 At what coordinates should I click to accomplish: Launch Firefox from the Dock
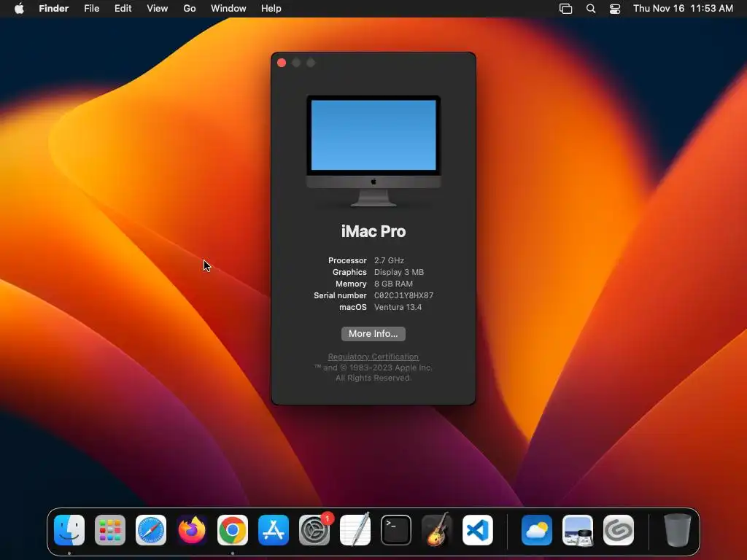point(192,530)
